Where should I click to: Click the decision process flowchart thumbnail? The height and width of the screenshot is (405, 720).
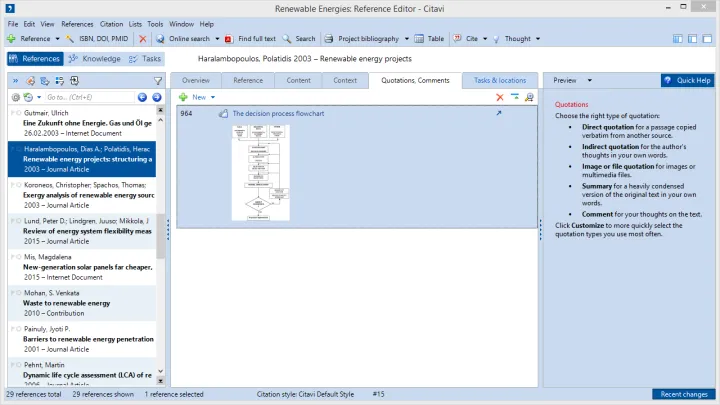coord(259,171)
